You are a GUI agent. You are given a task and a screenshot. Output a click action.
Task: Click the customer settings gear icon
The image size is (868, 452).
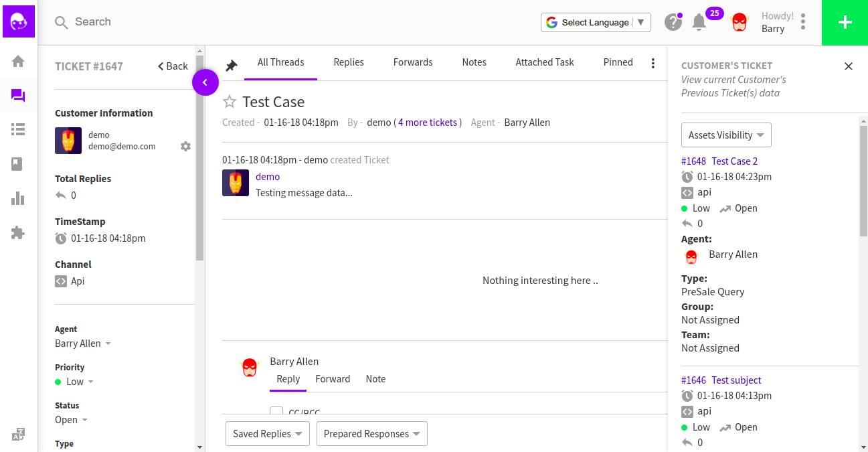pyautogui.click(x=185, y=146)
